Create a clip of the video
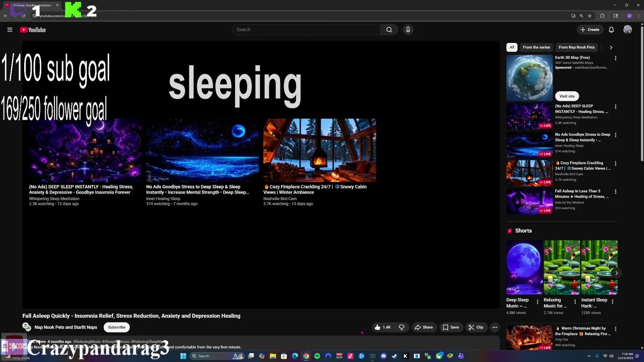Image resolution: width=644 pixels, height=362 pixels. pos(476,327)
